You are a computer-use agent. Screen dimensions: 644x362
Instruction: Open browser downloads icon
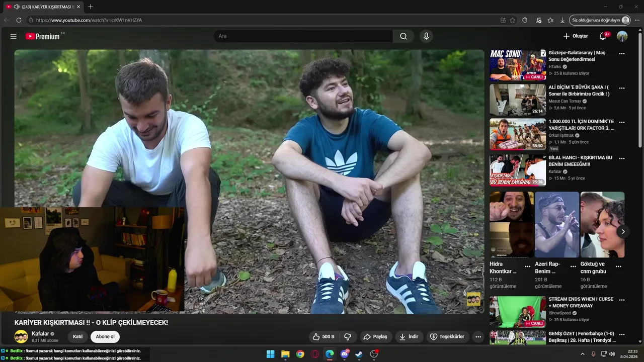[x=562, y=20]
